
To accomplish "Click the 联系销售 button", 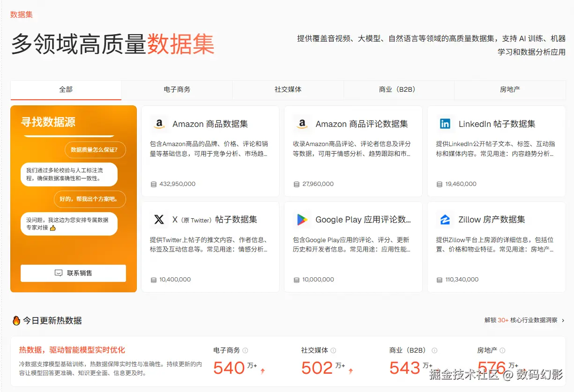I will [x=74, y=273].
